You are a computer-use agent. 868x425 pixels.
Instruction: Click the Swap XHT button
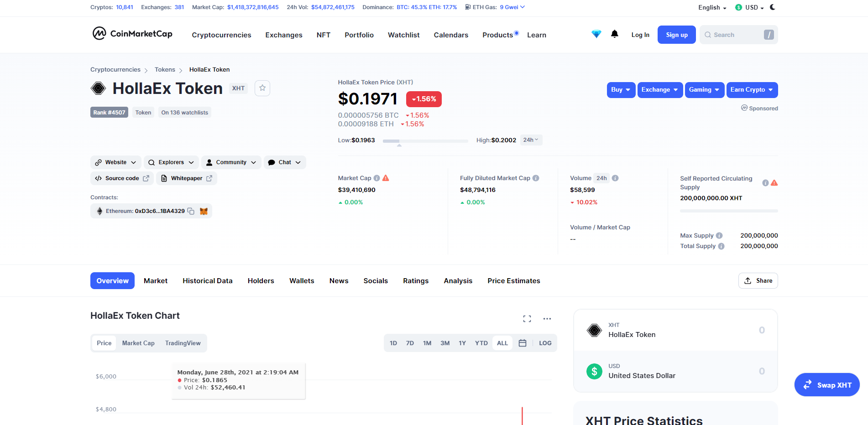coord(827,385)
